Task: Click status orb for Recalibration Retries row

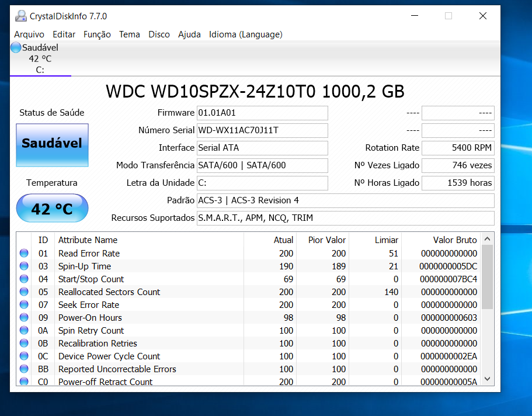Action: [x=24, y=344]
